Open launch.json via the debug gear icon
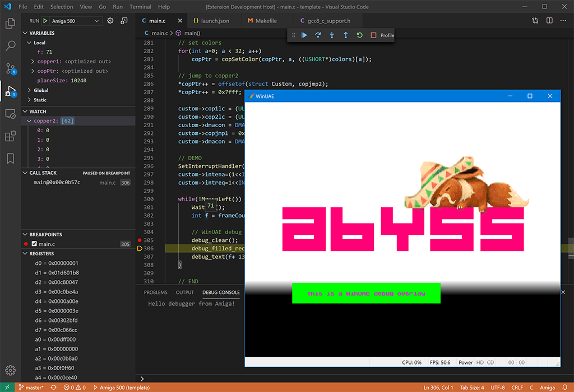 [x=110, y=21]
